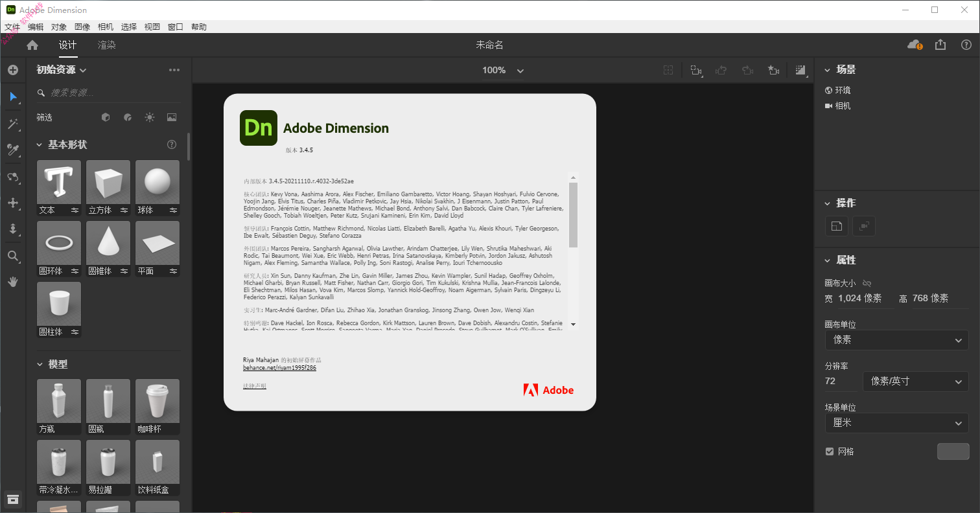Open 圆锥体 shape settings sliders
The height and width of the screenshot is (513, 980).
(x=124, y=271)
